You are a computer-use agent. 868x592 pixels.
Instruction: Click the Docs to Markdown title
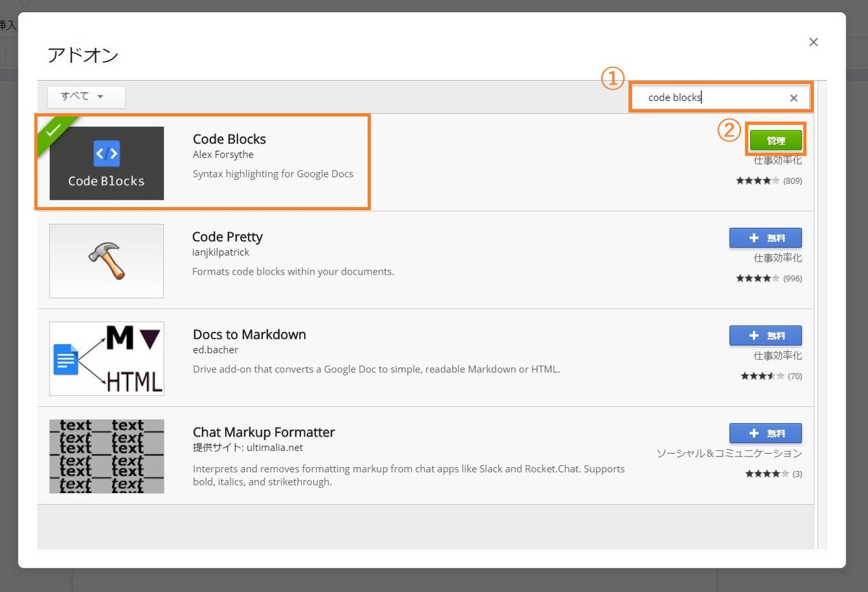(250, 334)
